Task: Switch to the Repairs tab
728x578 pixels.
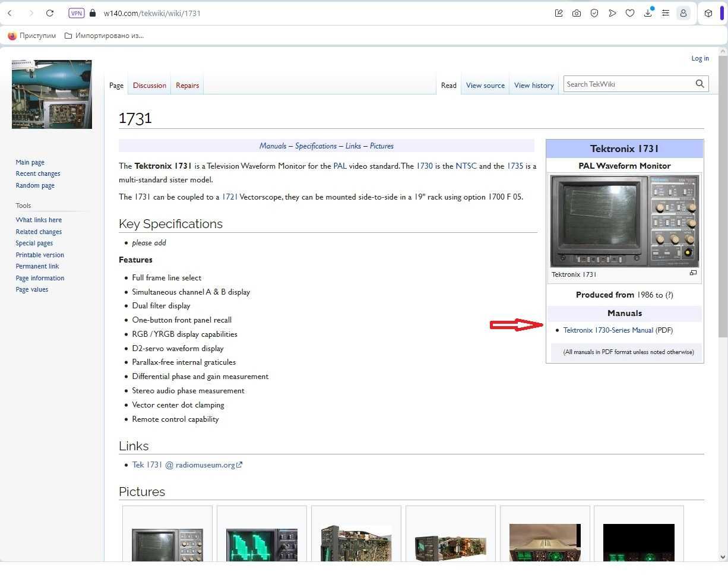Action: pyautogui.click(x=187, y=86)
